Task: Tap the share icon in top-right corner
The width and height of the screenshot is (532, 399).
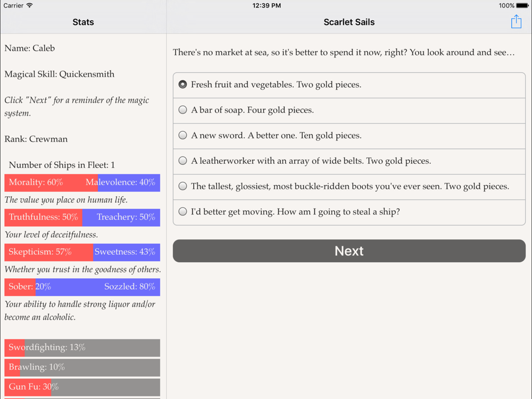Action: [516, 22]
